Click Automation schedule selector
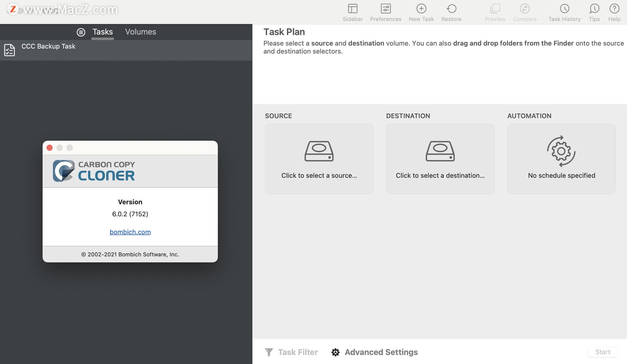This screenshot has height=364, width=627. click(x=562, y=158)
